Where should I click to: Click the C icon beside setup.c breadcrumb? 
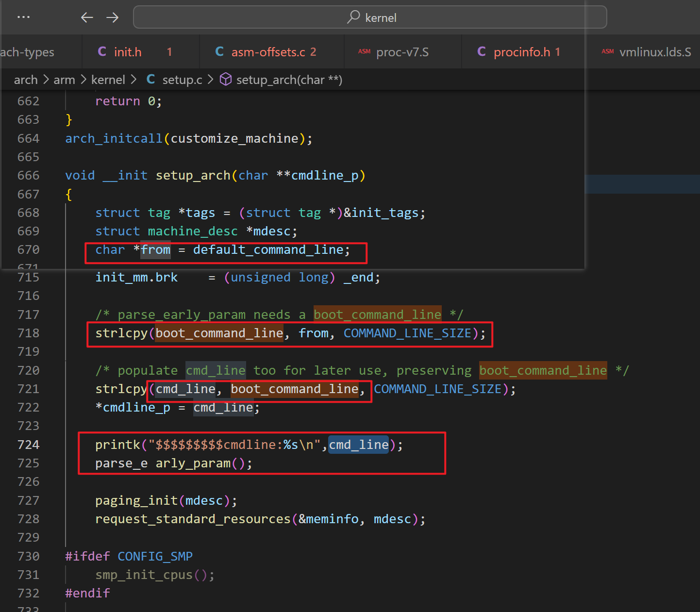151,79
